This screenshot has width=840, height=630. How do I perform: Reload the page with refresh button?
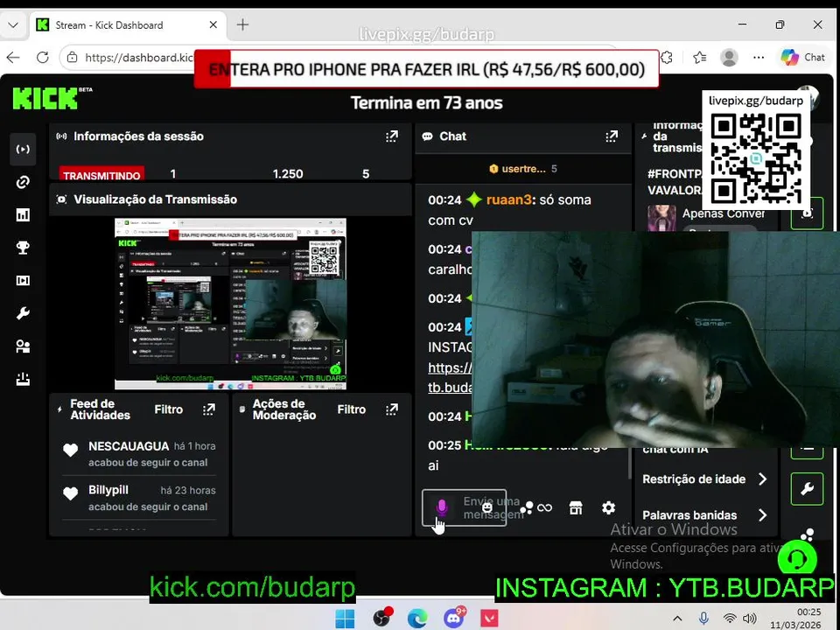click(43, 58)
